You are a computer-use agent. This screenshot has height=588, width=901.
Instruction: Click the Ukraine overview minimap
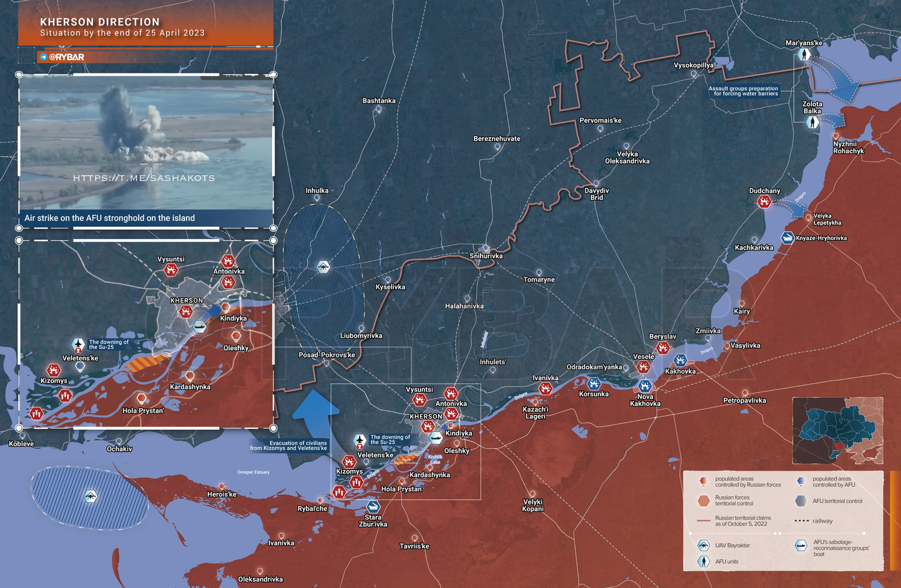[837, 431]
